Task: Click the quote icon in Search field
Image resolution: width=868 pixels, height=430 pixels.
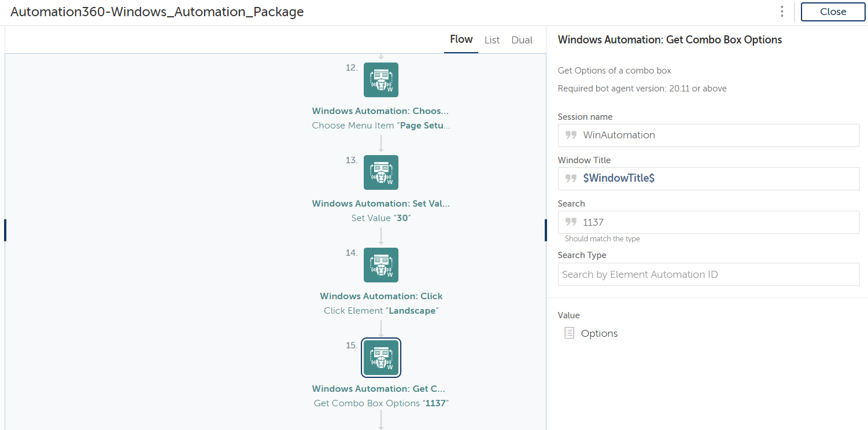Action: pos(571,222)
